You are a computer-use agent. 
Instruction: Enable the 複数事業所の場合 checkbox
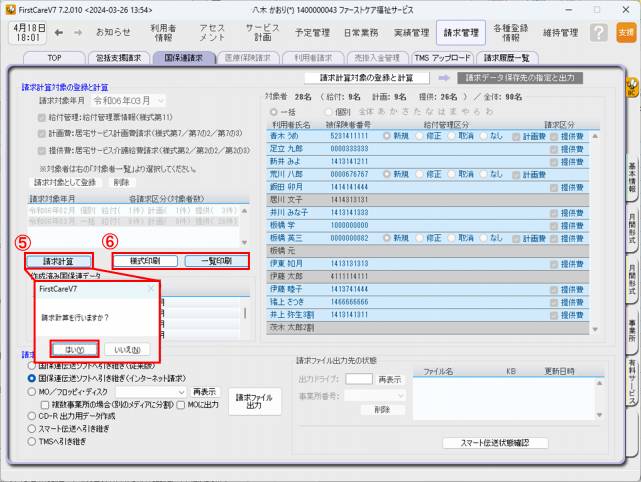[43, 403]
